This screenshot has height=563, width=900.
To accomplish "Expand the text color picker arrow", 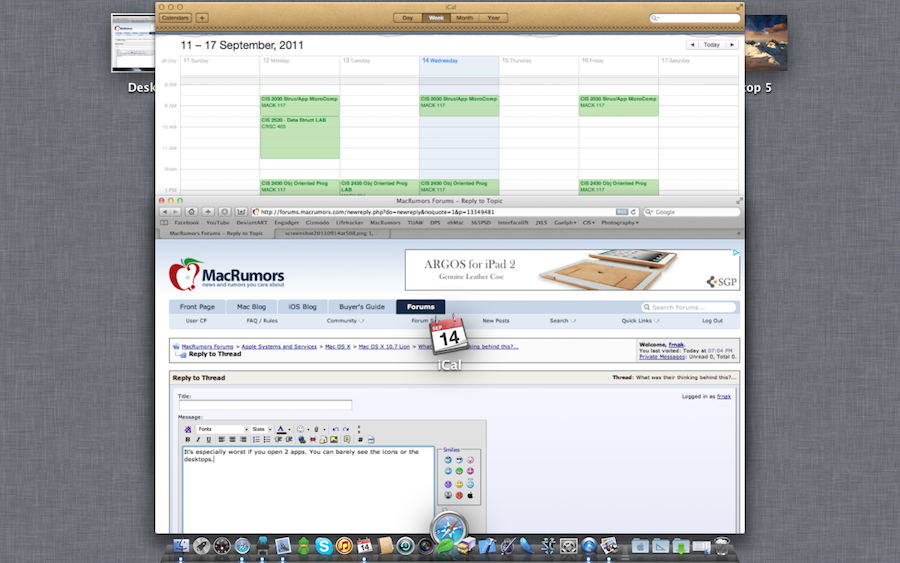I will (x=289, y=429).
